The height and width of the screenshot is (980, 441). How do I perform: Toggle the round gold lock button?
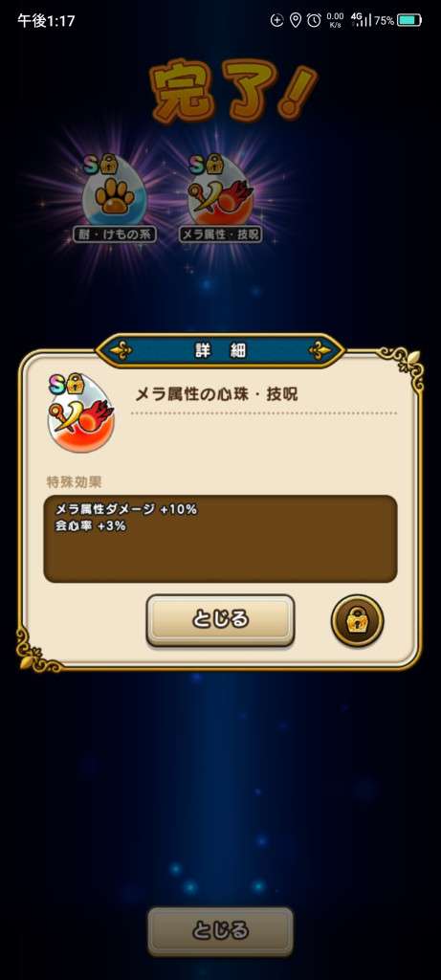tap(357, 621)
